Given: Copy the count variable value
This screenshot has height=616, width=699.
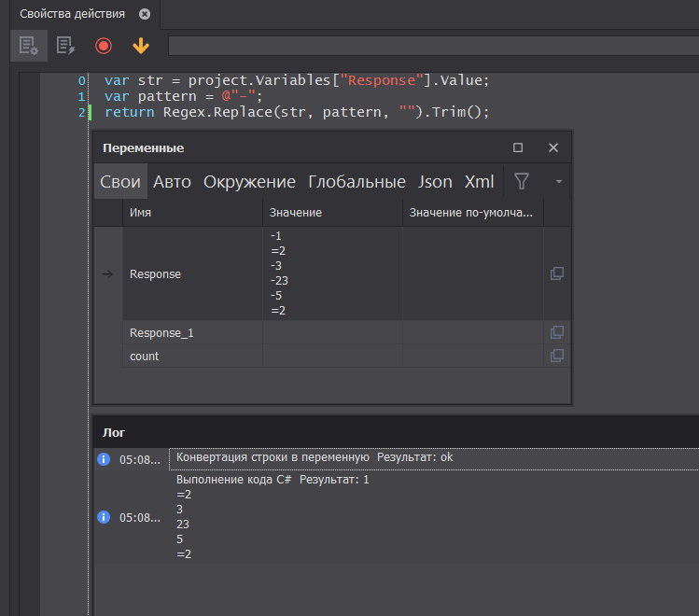Looking at the screenshot, I should pos(556,356).
